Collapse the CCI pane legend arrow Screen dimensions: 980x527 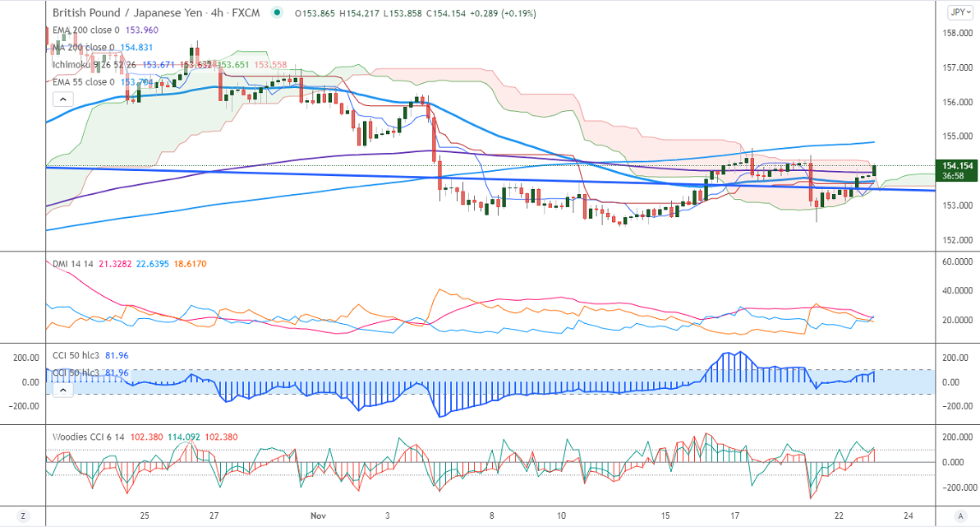coord(62,390)
